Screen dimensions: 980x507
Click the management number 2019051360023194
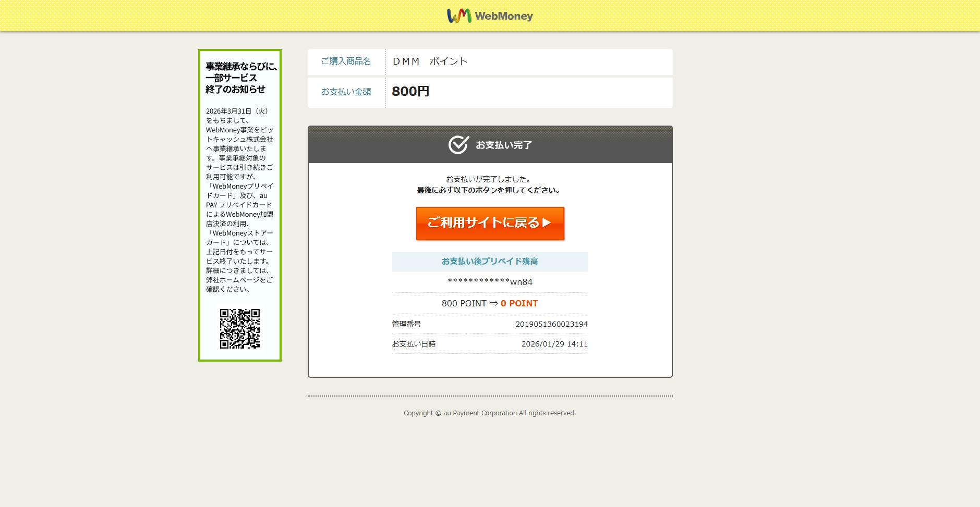click(552, 324)
